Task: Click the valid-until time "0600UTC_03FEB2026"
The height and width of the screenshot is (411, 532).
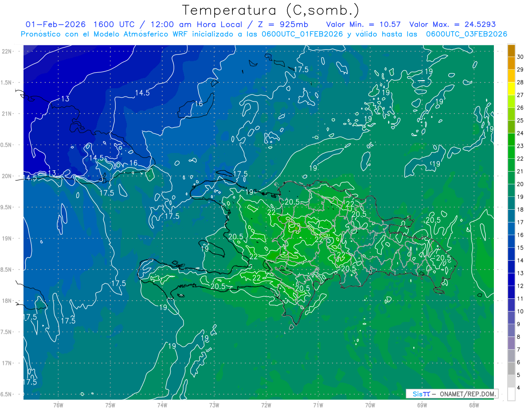Action: point(466,34)
